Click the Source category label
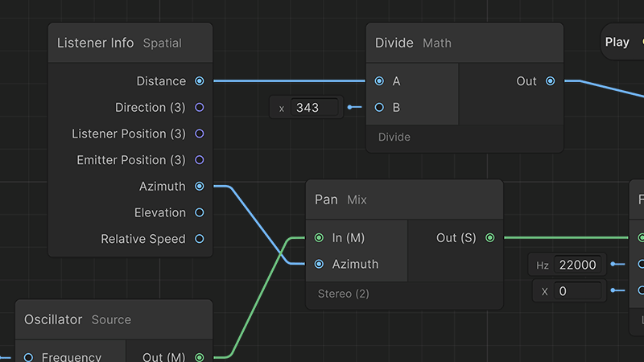The width and height of the screenshot is (644, 362). (111, 319)
